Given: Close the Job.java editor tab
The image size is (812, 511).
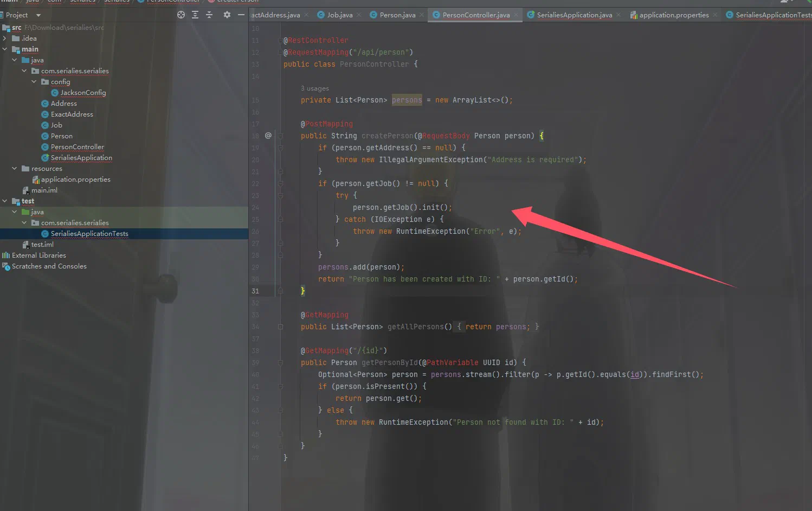Looking at the screenshot, I should tap(359, 15).
